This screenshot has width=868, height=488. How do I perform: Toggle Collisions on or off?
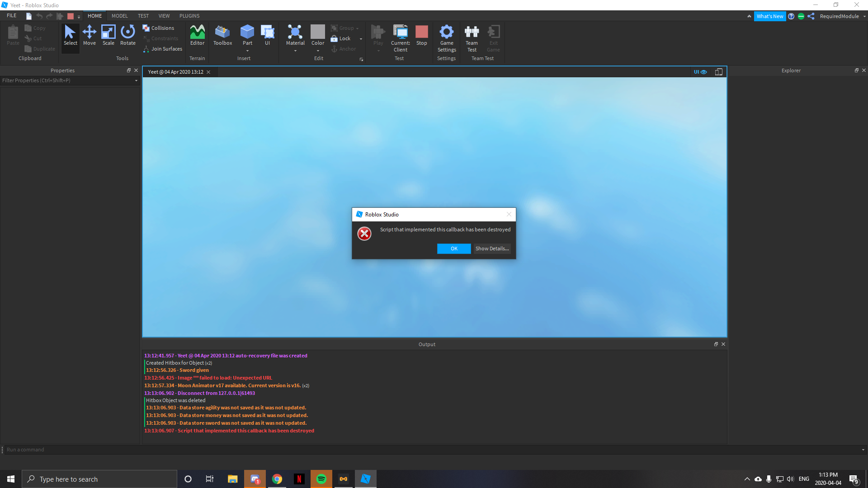tap(159, 28)
